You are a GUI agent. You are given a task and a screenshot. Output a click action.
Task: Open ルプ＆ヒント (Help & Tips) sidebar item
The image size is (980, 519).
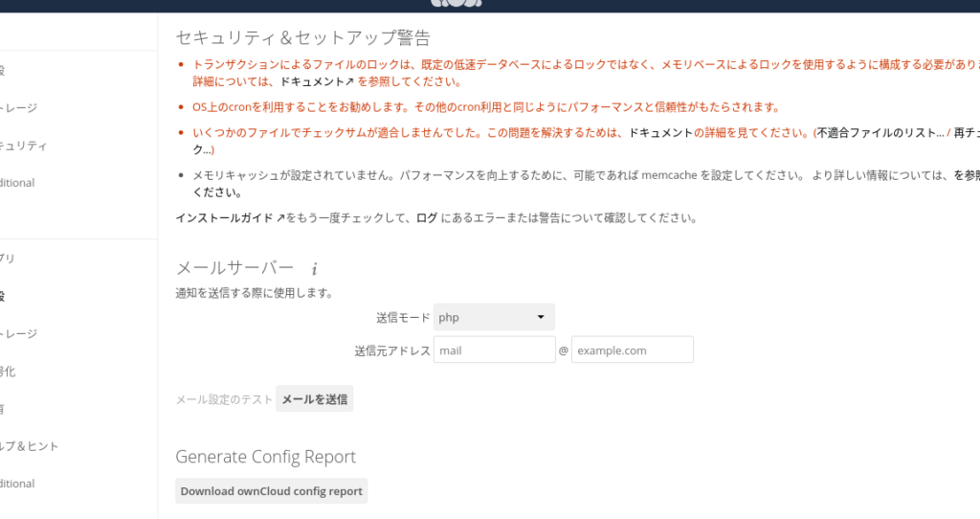click(30, 446)
